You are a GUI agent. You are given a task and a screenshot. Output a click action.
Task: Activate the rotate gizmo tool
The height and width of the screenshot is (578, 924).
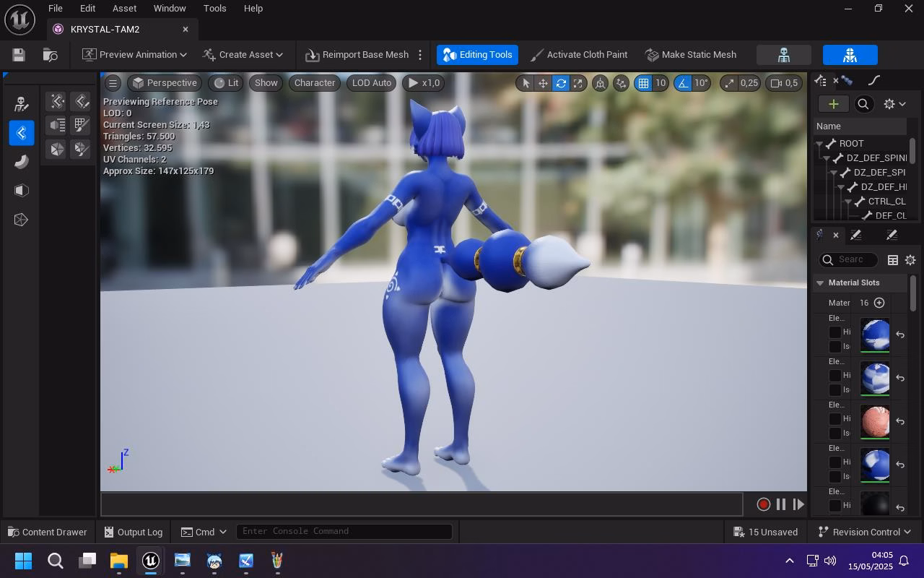click(x=561, y=83)
